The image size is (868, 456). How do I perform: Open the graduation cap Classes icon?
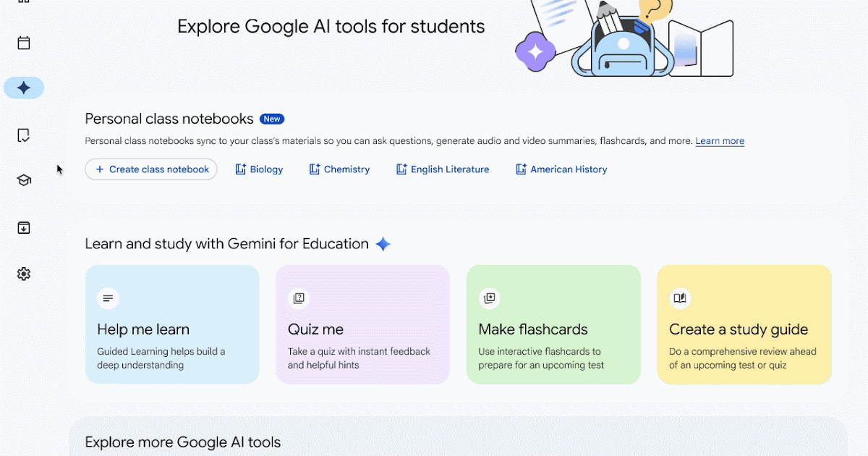[x=23, y=180]
